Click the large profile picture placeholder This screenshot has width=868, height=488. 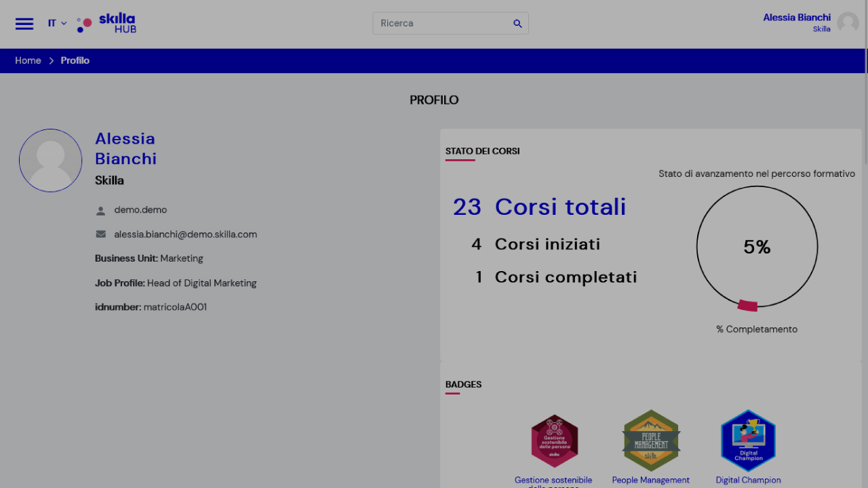pyautogui.click(x=50, y=161)
